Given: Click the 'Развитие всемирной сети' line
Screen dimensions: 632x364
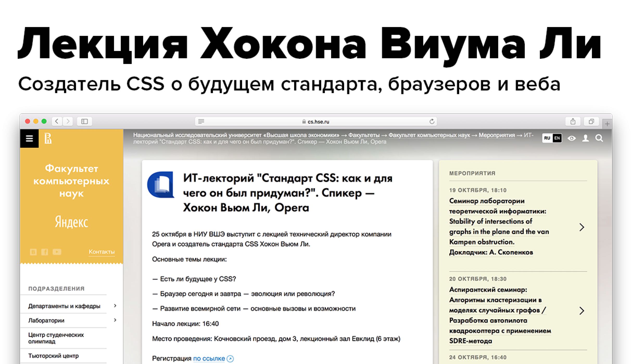Looking at the screenshot, I should [254, 309].
